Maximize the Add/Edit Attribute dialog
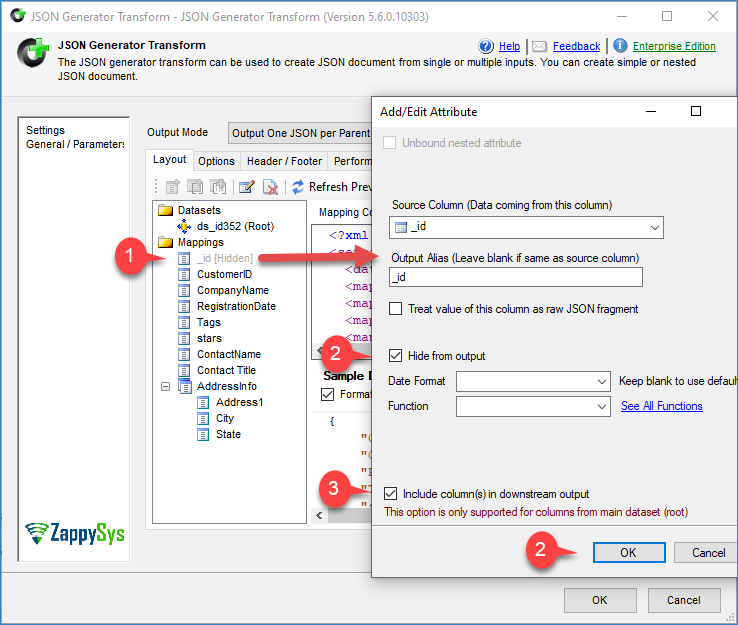This screenshot has width=738, height=625. (696, 111)
